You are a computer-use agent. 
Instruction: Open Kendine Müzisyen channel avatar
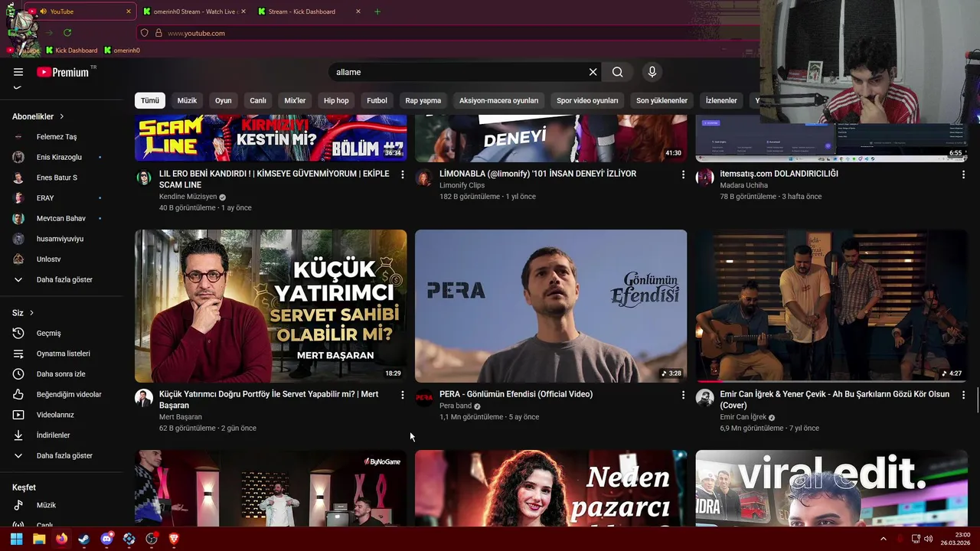tap(144, 178)
